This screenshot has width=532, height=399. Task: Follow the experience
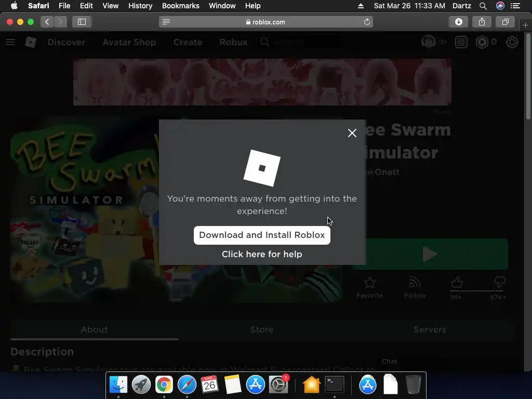click(415, 287)
